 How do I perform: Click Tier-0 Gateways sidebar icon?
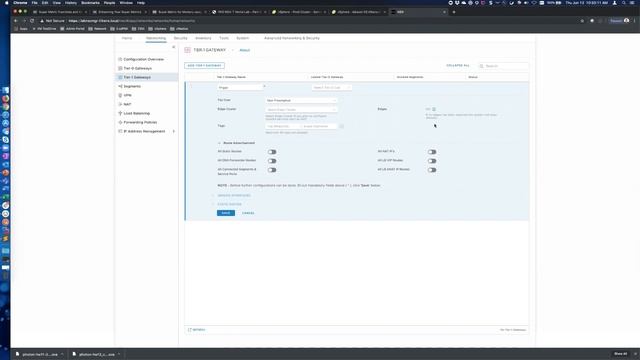pyautogui.click(x=120, y=68)
